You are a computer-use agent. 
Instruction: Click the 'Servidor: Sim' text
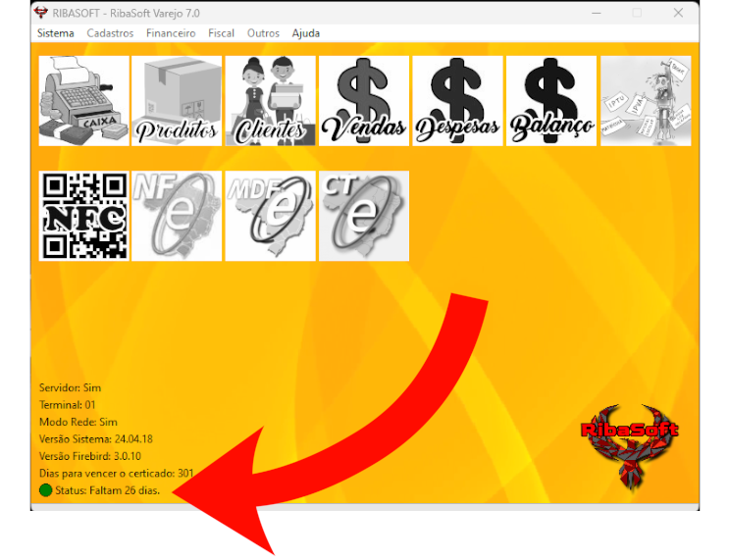pyautogui.click(x=70, y=387)
